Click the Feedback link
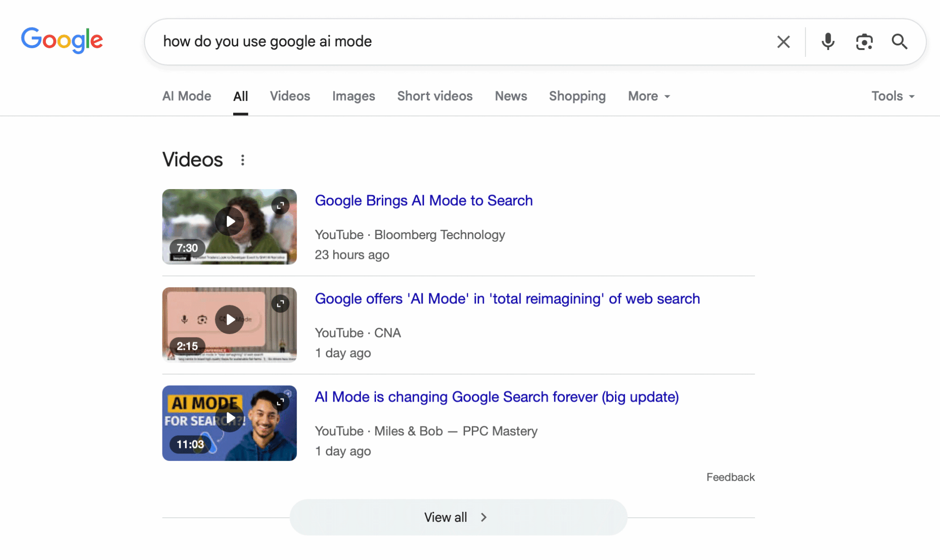This screenshot has height=560, width=940. tap(730, 477)
